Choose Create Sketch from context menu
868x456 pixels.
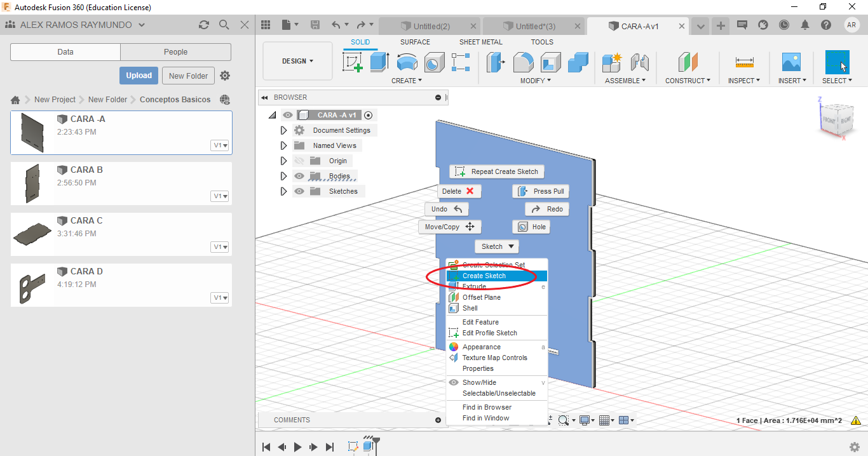[496, 276]
